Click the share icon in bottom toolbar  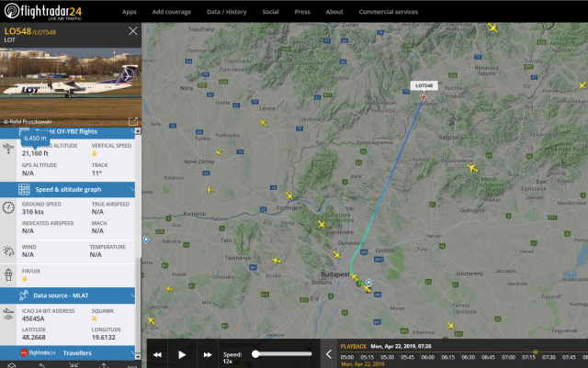104,366
